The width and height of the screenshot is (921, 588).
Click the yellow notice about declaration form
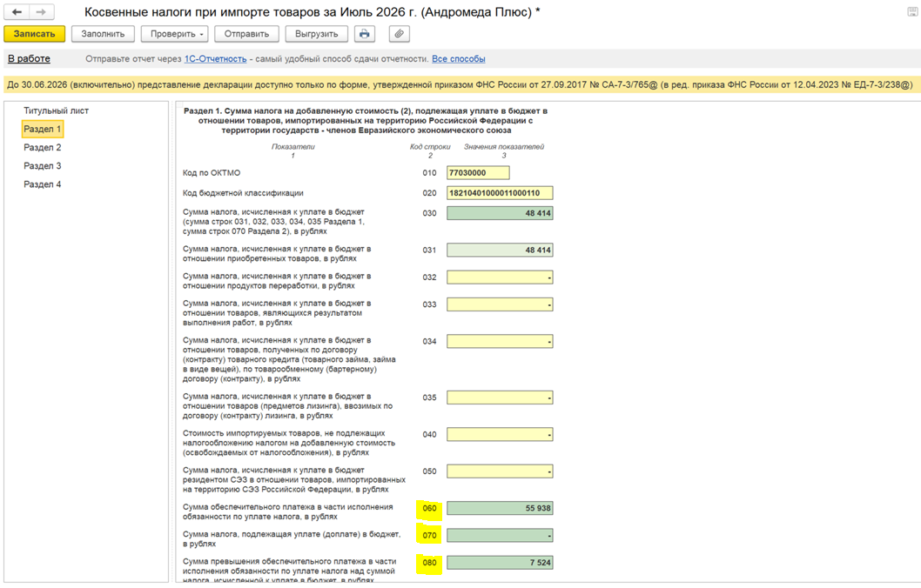tap(460, 85)
